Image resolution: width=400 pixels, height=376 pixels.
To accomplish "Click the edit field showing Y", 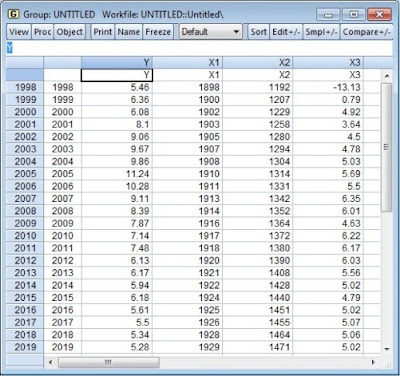I will pyautogui.click(x=199, y=48).
